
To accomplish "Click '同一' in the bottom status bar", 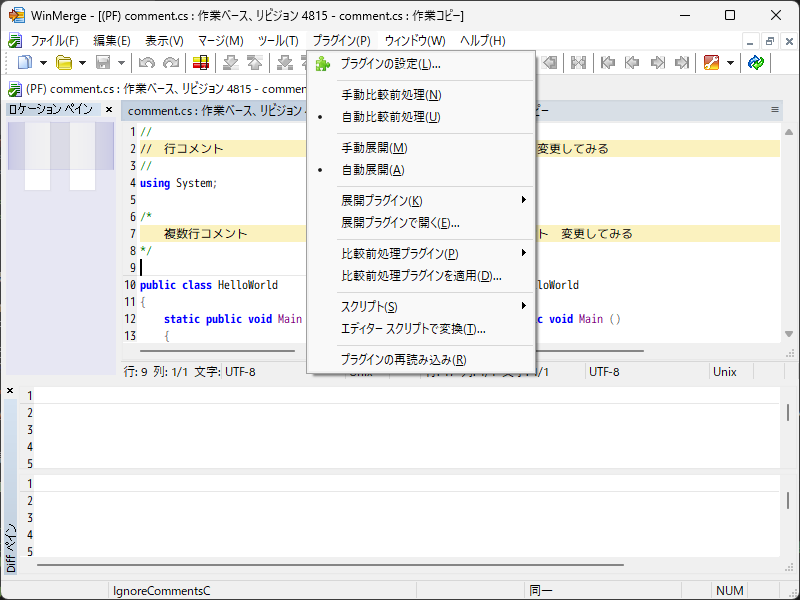I will coord(541,591).
